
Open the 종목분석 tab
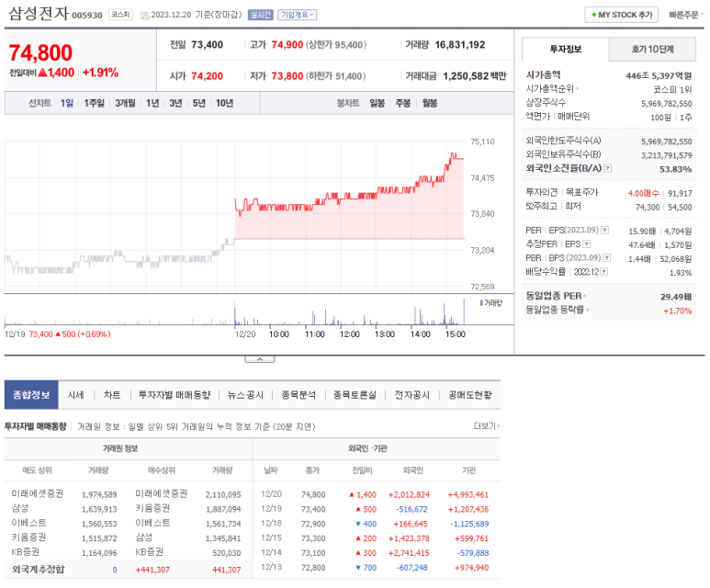pos(299,395)
